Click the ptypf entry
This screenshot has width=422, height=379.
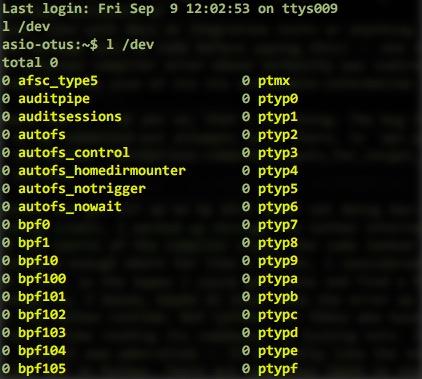(278, 369)
